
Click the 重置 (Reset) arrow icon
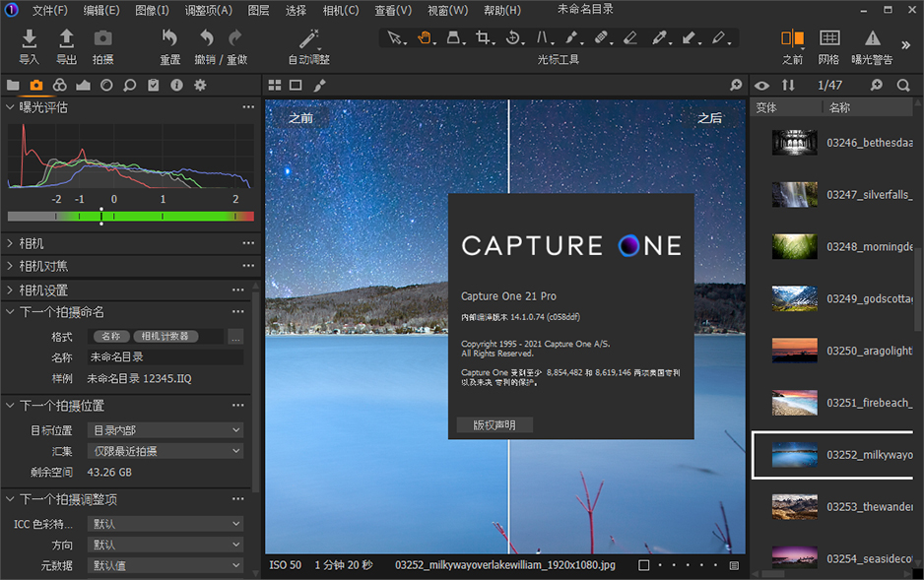click(169, 39)
